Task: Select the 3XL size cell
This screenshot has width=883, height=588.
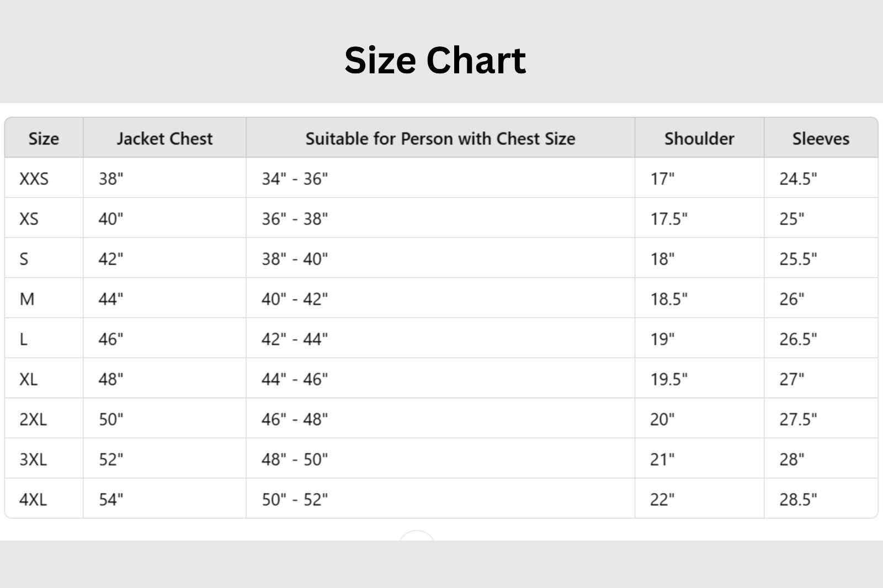Action: [33, 459]
